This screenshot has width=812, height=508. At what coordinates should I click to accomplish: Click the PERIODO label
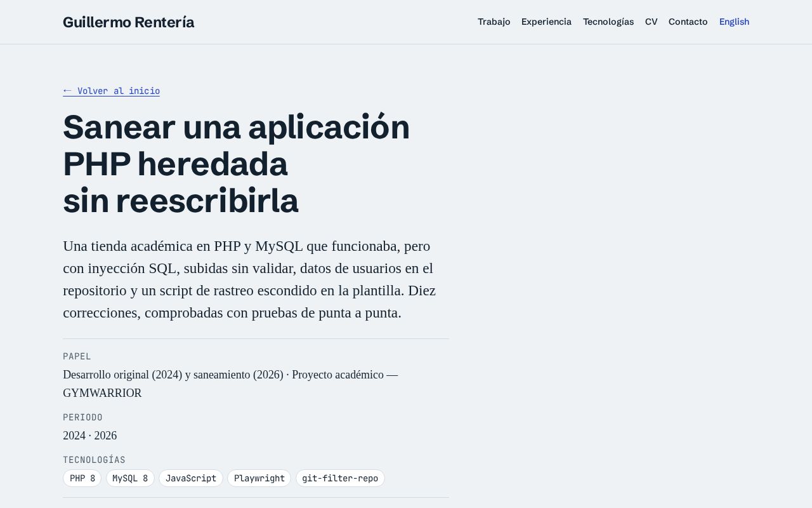[x=82, y=417]
